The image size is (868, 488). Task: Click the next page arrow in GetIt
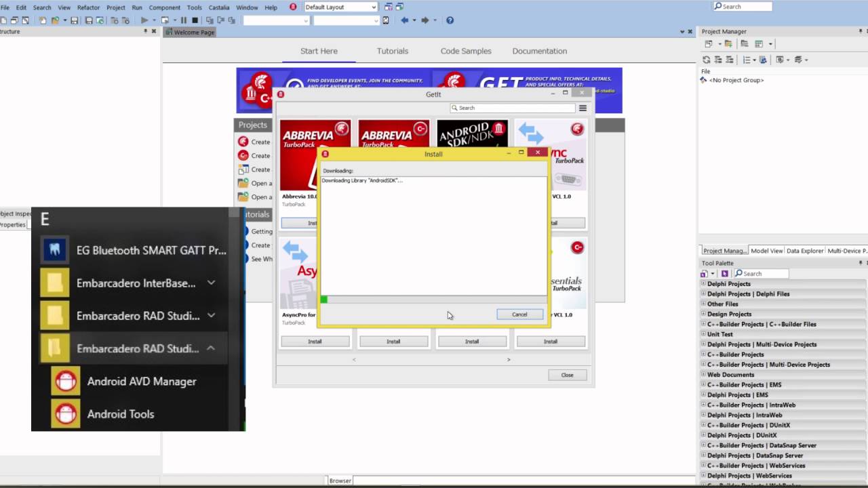[509, 359]
